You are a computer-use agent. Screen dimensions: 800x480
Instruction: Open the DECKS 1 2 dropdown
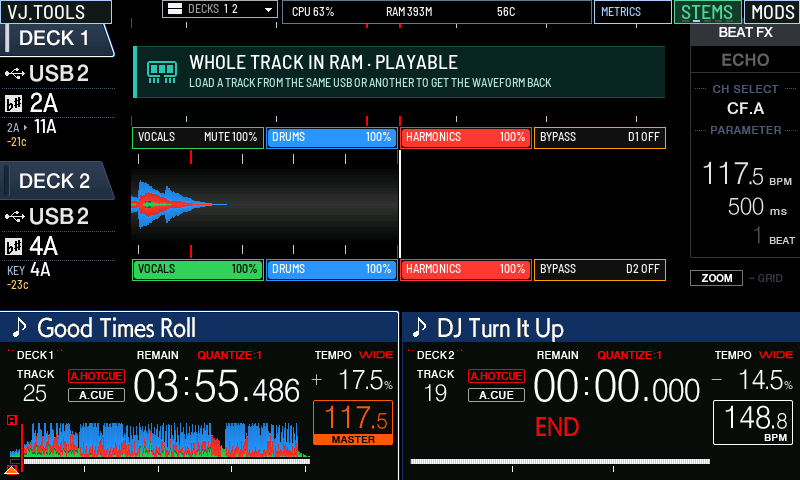220,9
